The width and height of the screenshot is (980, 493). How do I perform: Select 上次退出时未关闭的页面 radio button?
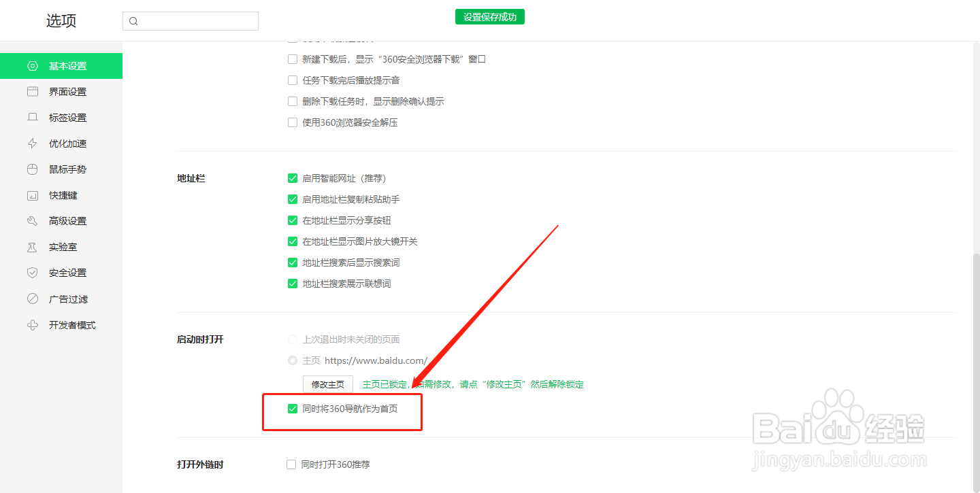pyautogui.click(x=293, y=339)
